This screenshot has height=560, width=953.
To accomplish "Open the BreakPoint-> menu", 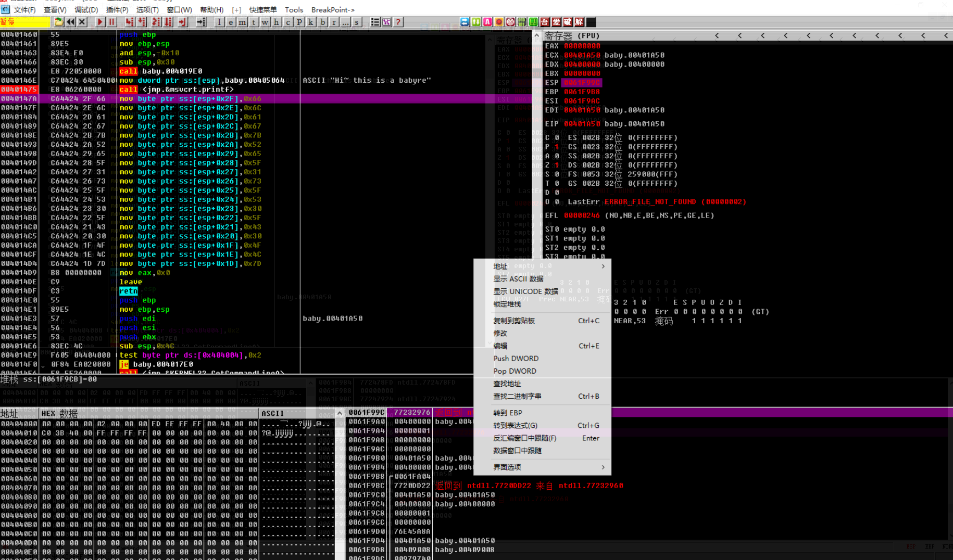I will 333,10.
